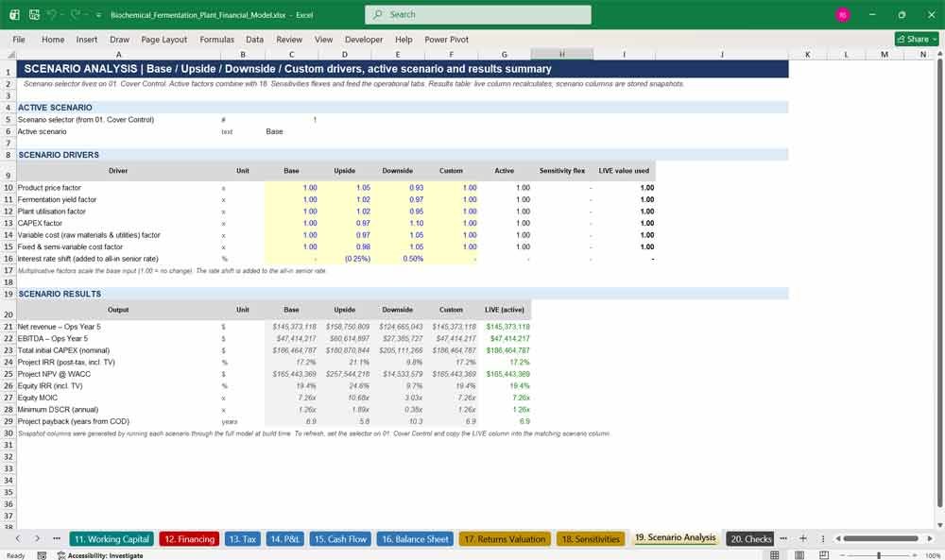Open the View ribbon tab
Viewport: 945px width, 560px height.
[x=323, y=39]
